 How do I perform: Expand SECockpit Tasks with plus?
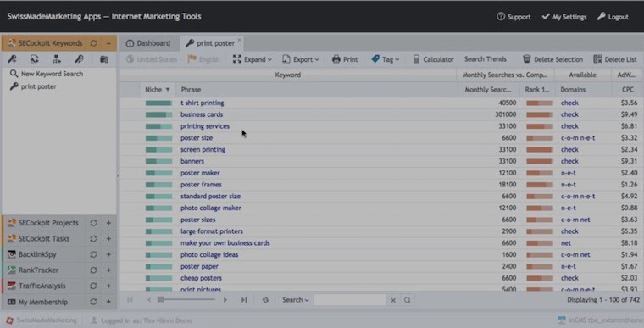(x=108, y=239)
